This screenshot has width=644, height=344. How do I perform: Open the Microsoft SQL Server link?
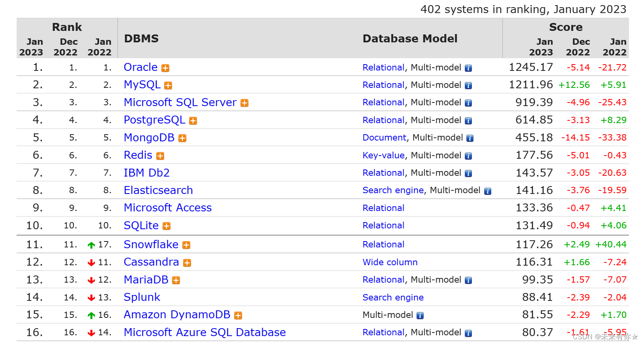tap(180, 102)
